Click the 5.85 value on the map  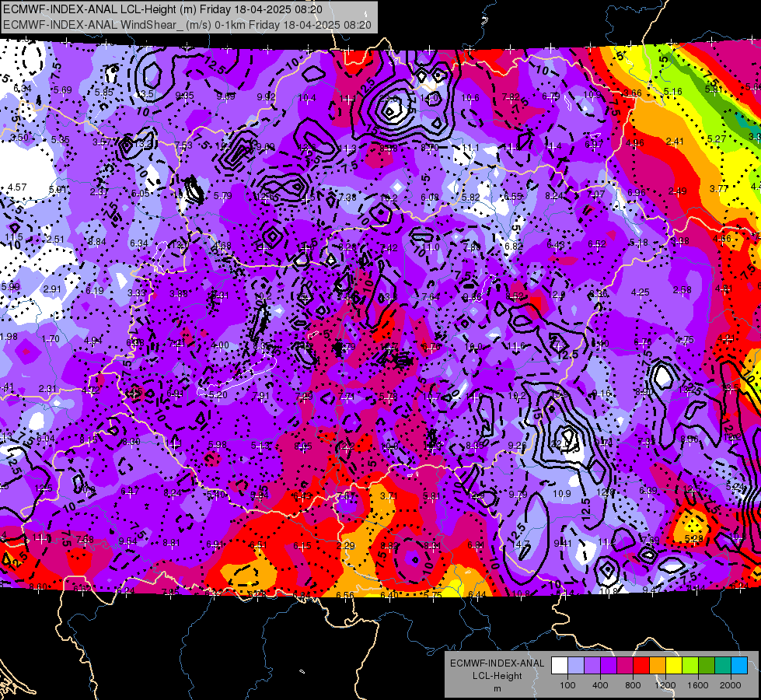point(104,93)
